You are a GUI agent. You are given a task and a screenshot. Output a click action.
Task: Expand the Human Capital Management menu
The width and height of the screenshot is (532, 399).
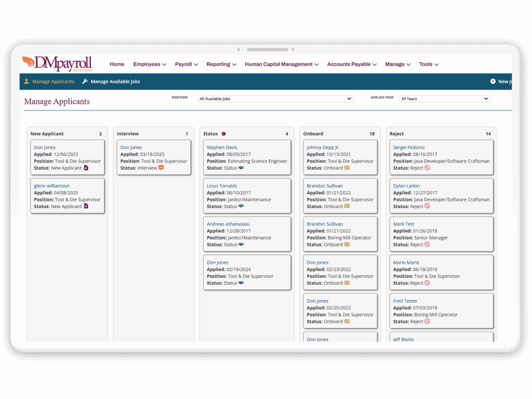[x=282, y=64]
